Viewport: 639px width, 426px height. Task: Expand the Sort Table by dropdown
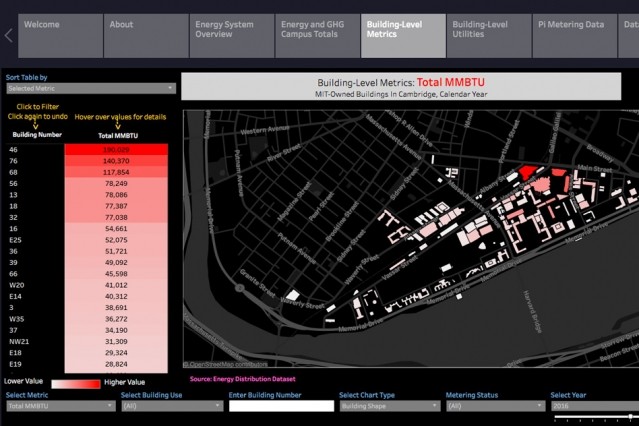pyautogui.click(x=90, y=88)
